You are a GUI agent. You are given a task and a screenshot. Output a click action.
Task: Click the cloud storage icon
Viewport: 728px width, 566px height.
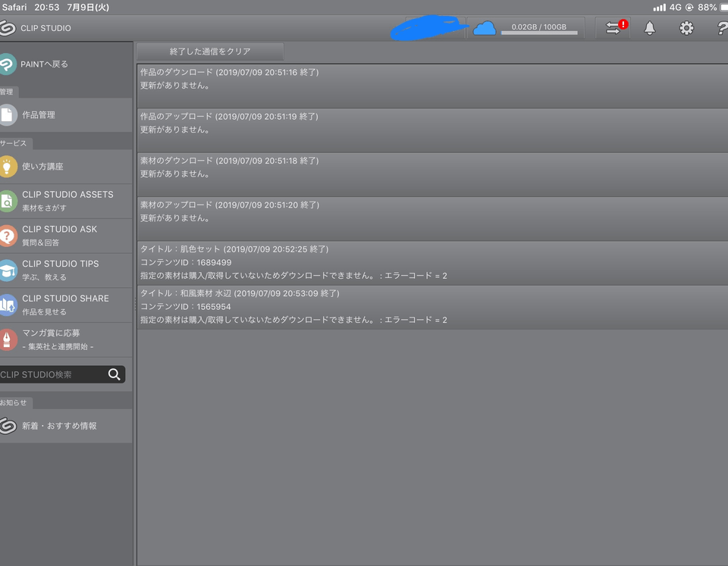click(x=485, y=28)
